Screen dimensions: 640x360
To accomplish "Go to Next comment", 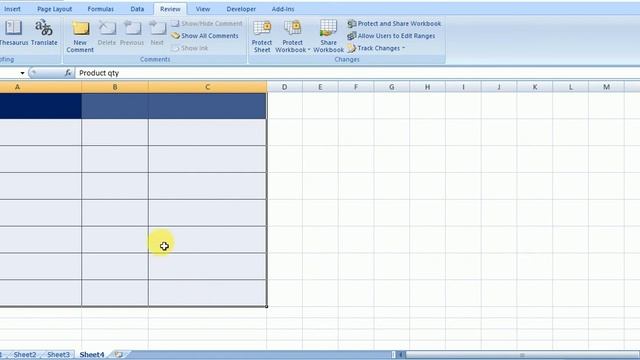I will [157, 33].
